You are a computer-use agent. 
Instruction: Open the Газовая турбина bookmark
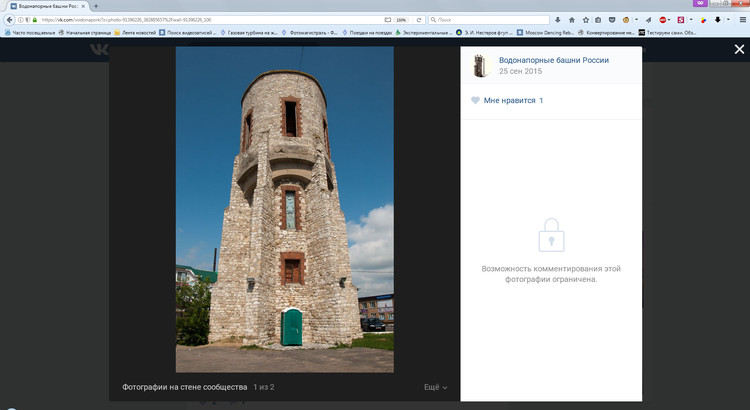point(249,33)
